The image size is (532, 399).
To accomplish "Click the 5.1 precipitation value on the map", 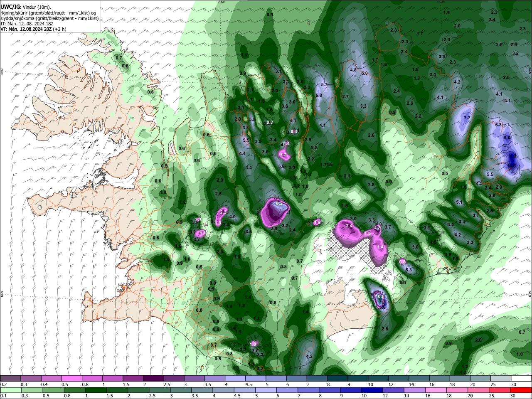I will pos(459,202).
